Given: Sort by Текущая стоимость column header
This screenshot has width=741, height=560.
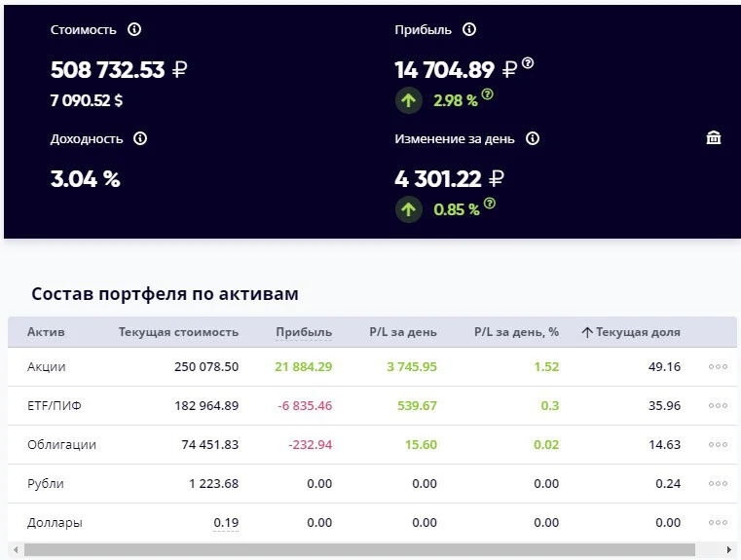Looking at the screenshot, I should coord(178,332).
